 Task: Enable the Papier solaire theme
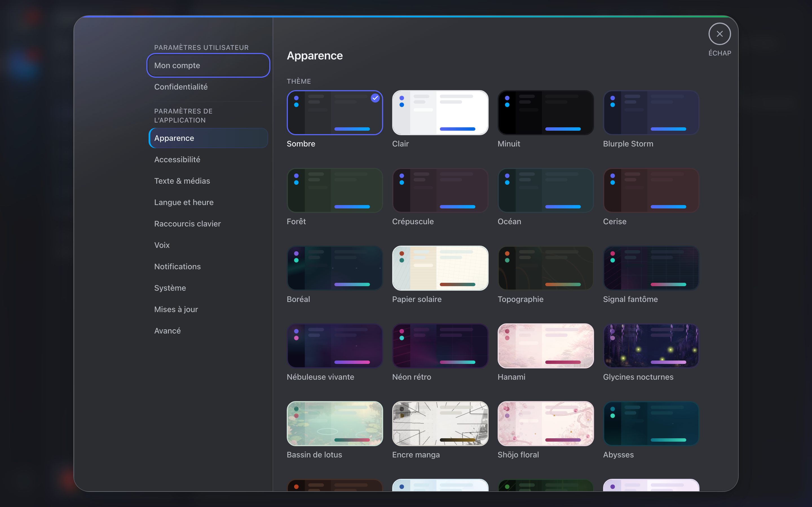(x=440, y=268)
